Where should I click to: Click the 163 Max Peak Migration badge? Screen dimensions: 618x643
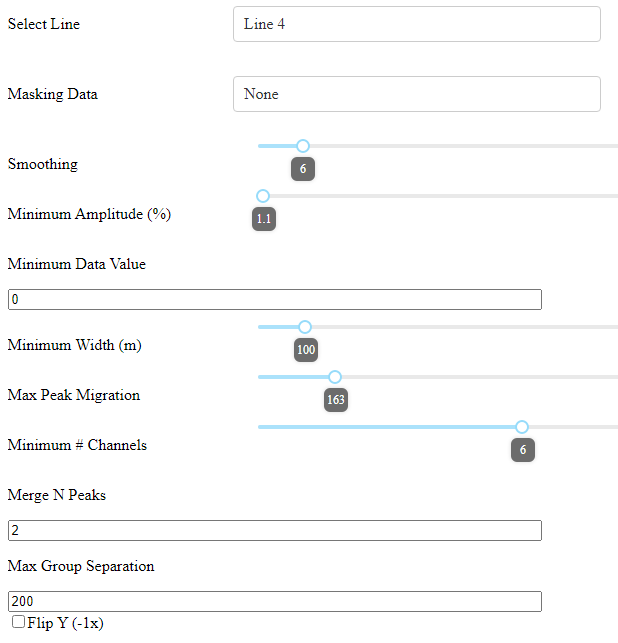tap(335, 400)
